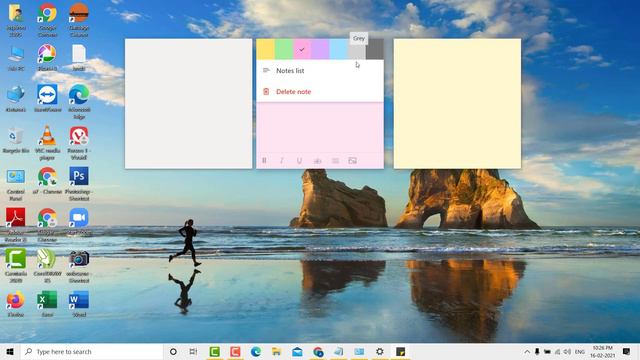Image resolution: width=640 pixels, height=360 pixels.
Task: Open Settings gear from the taskbar
Action: (x=380, y=351)
